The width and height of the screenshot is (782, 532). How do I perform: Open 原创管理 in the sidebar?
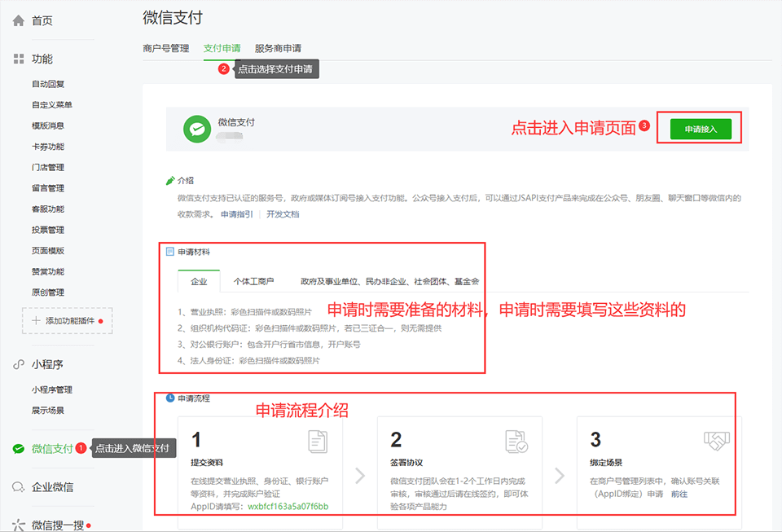click(48, 292)
